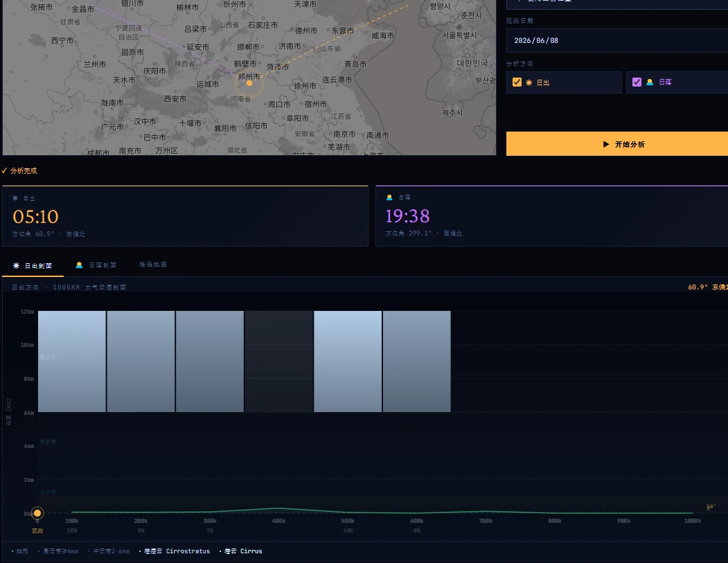Image resolution: width=728 pixels, height=563 pixels.
Task: Click the orange observation point on the map
Action: click(x=249, y=83)
